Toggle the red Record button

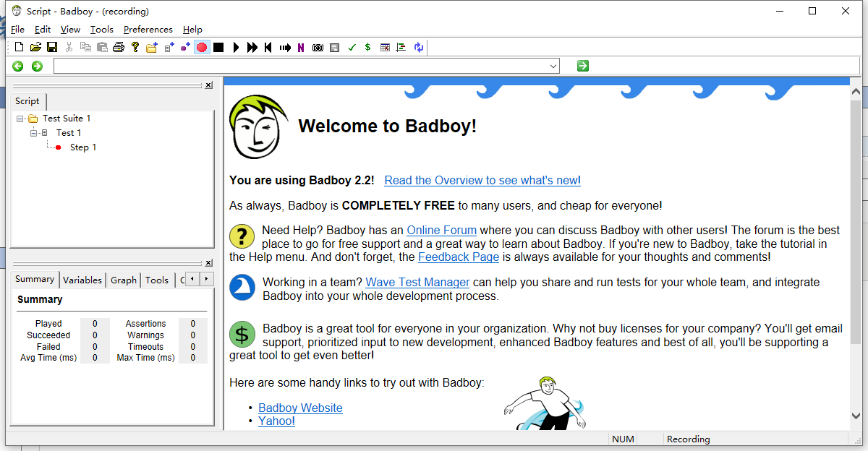coord(202,47)
